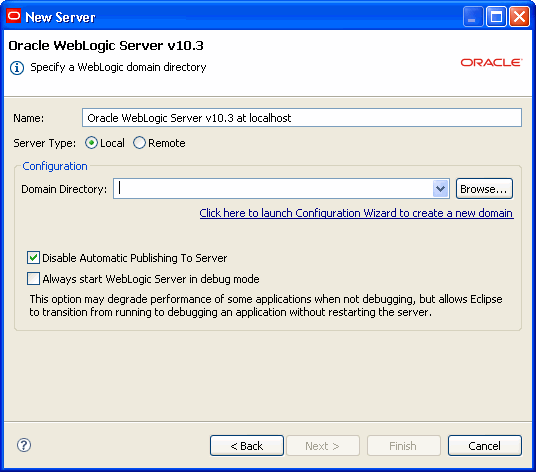Open the help question mark icon
This screenshot has height=472, width=536.
[x=24, y=445]
